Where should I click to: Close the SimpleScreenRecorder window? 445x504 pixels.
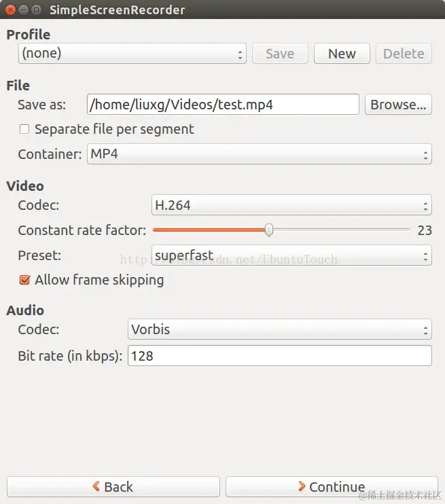10,10
